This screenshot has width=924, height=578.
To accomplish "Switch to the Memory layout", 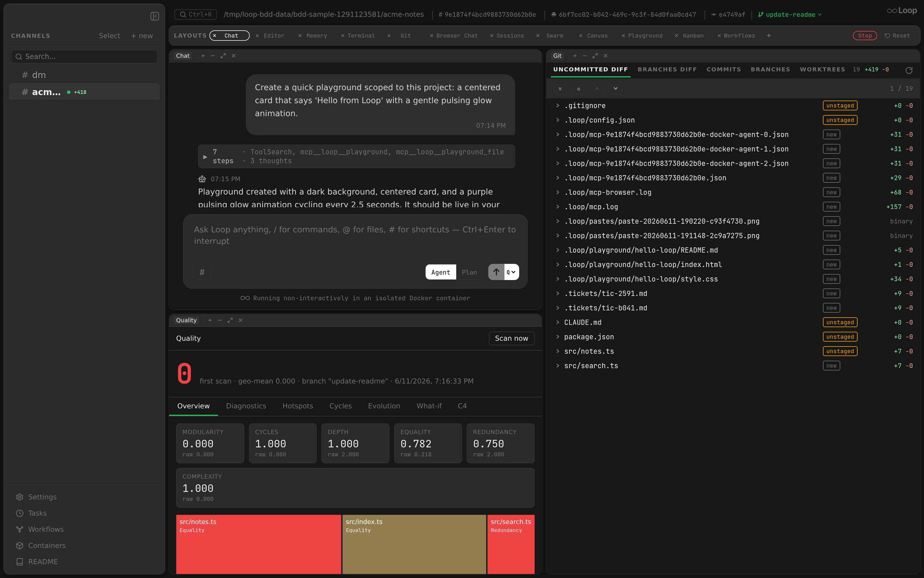I will (x=316, y=36).
